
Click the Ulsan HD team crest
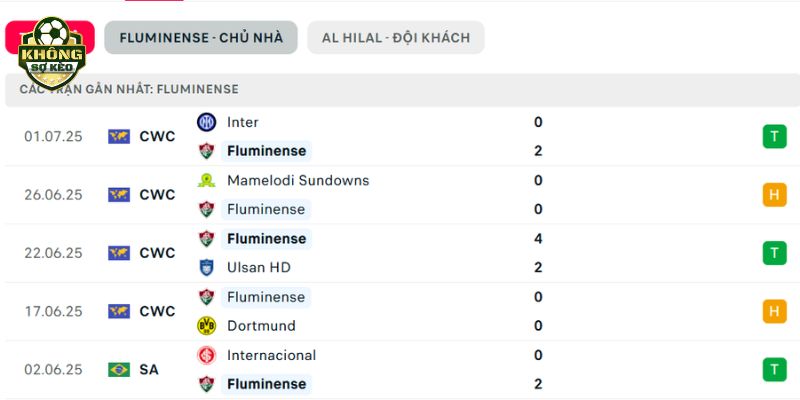pos(207,267)
